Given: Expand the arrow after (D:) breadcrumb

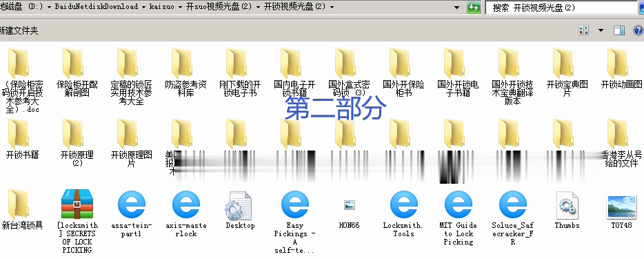Looking at the screenshot, I should click(49, 8).
